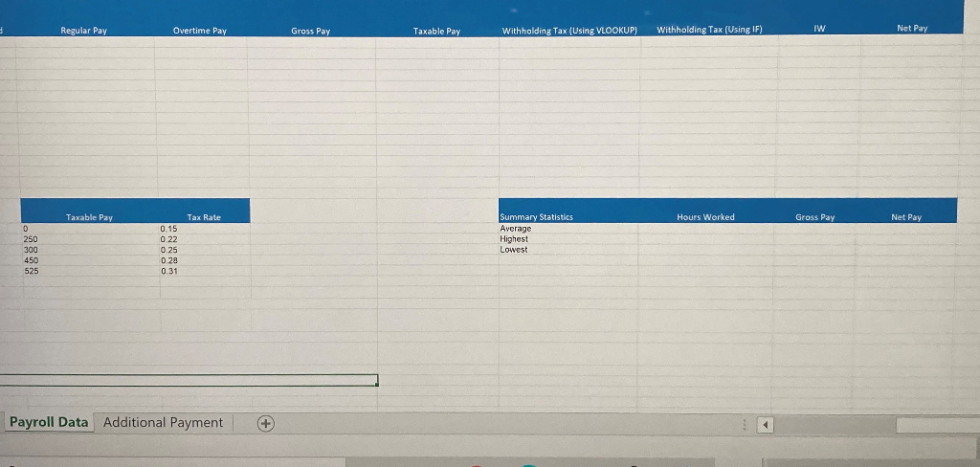980x467 pixels.
Task: Select the tax rate cell 0.31
Action: pyautogui.click(x=205, y=271)
